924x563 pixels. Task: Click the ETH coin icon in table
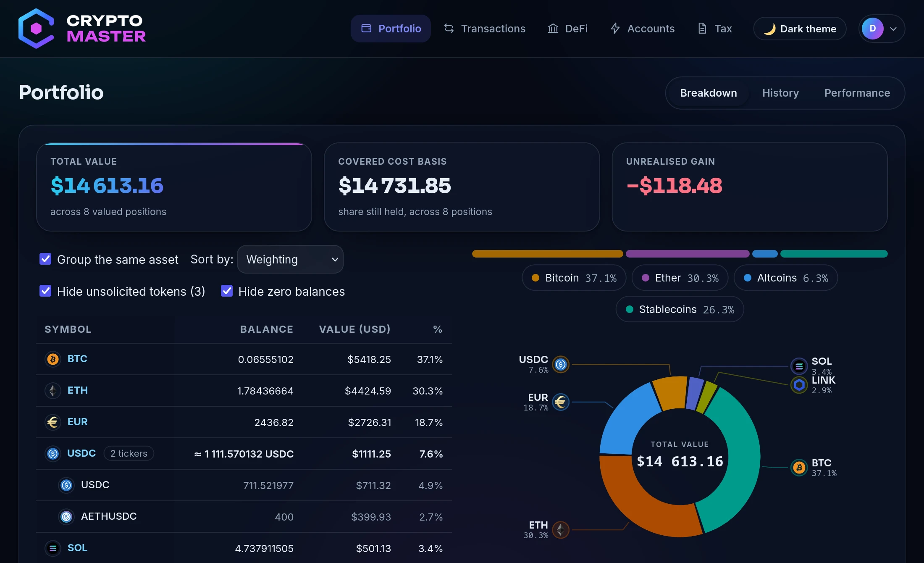(x=52, y=391)
